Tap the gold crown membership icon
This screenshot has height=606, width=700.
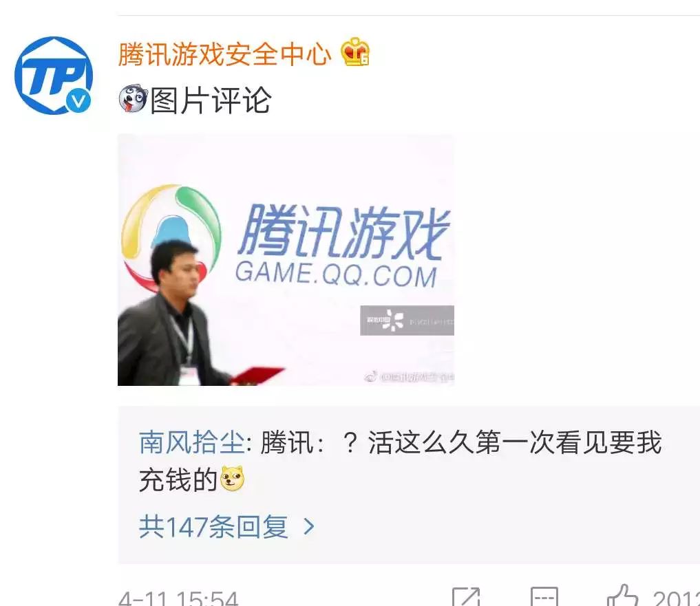point(355,53)
